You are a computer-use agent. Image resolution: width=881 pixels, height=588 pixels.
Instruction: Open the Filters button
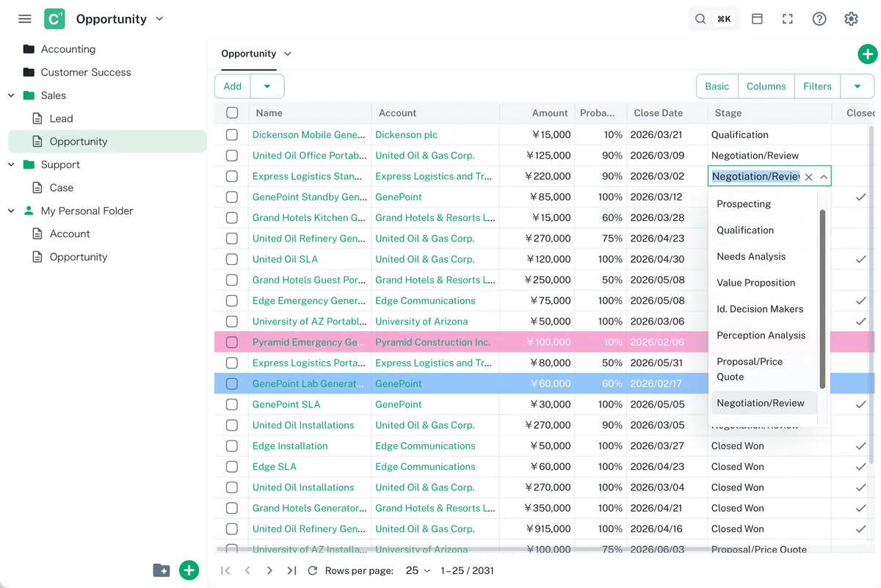[817, 86]
